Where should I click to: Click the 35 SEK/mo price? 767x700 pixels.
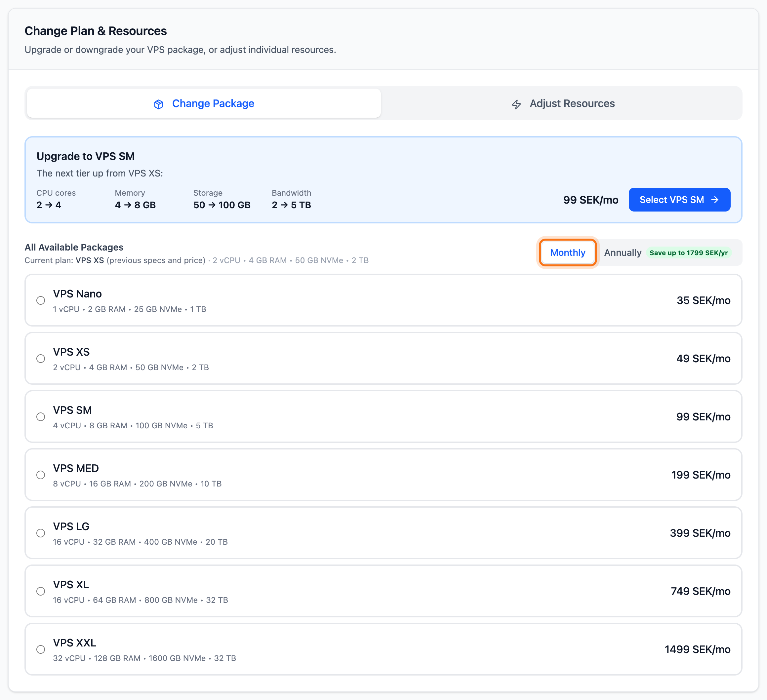pyautogui.click(x=703, y=300)
